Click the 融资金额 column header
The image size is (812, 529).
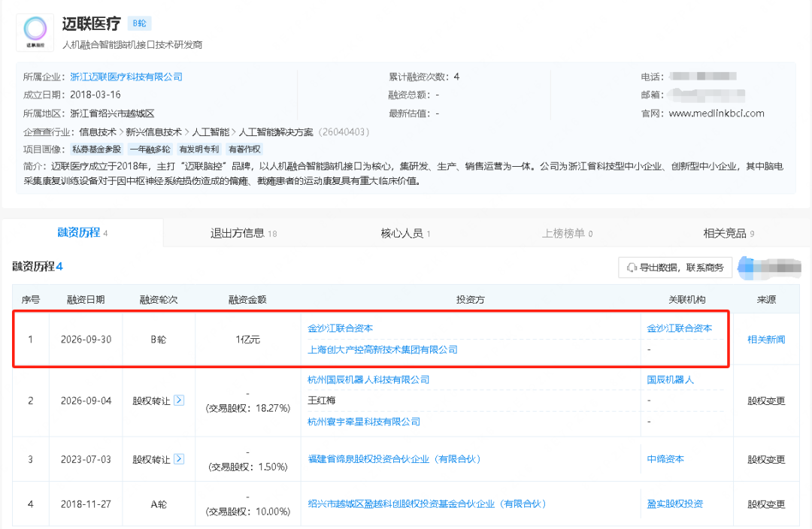click(247, 300)
